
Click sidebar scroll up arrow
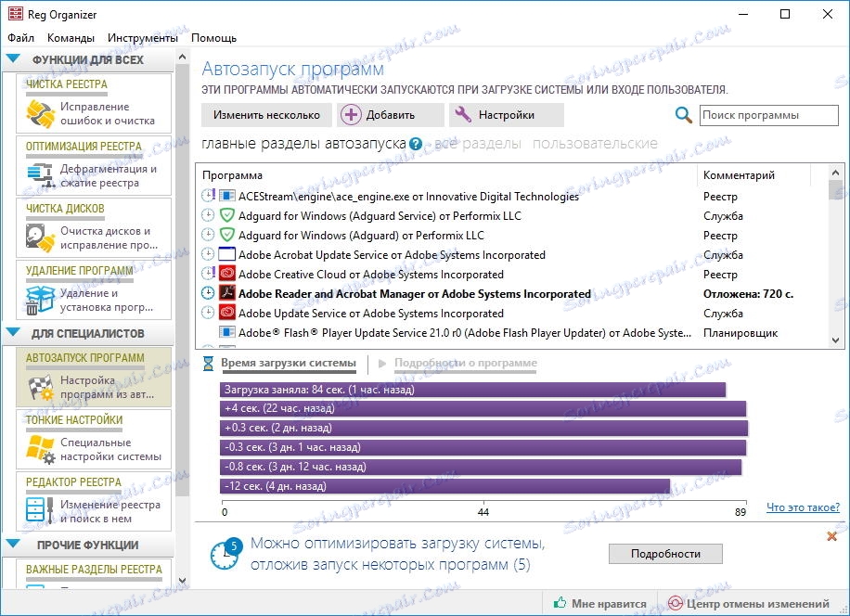[x=183, y=57]
